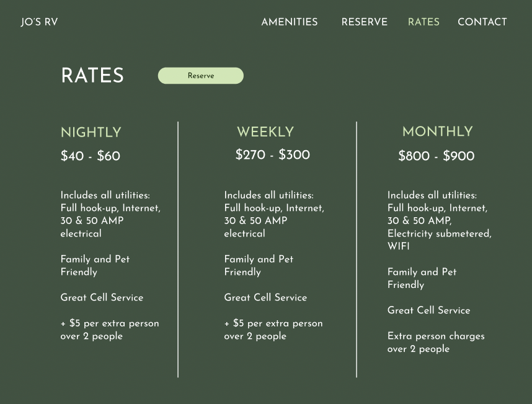The image size is (532, 404).
Task: Click the monthly 'Electricity submetered' text
Action: click(439, 234)
